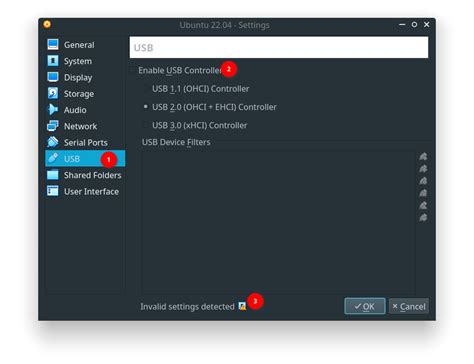Confirm settings with the OK button

365,306
